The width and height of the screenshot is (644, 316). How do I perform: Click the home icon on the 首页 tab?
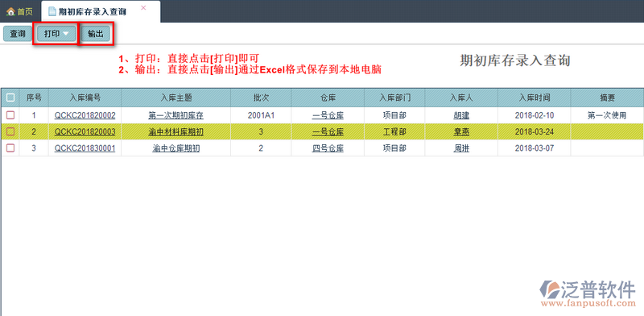point(10,12)
